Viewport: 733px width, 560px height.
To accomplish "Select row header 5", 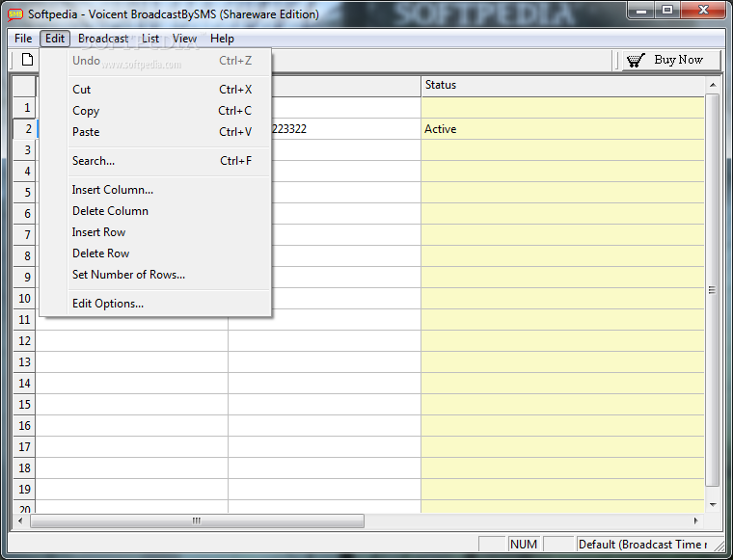I will (x=24, y=193).
